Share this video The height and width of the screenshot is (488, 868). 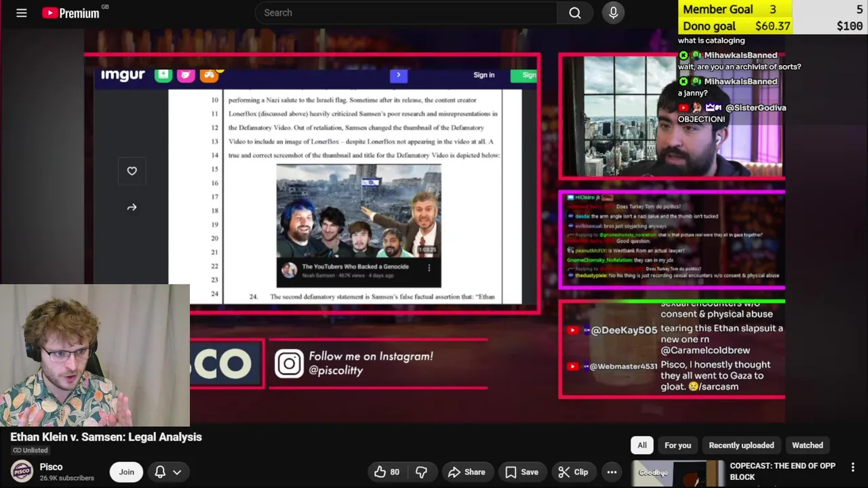pyautogui.click(x=467, y=472)
